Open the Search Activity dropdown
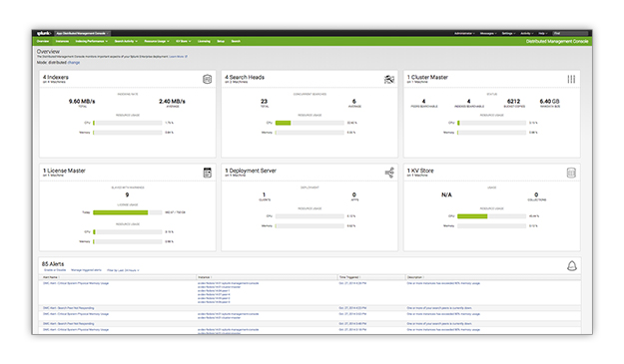This screenshot has width=624, height=364. [126, 41]
